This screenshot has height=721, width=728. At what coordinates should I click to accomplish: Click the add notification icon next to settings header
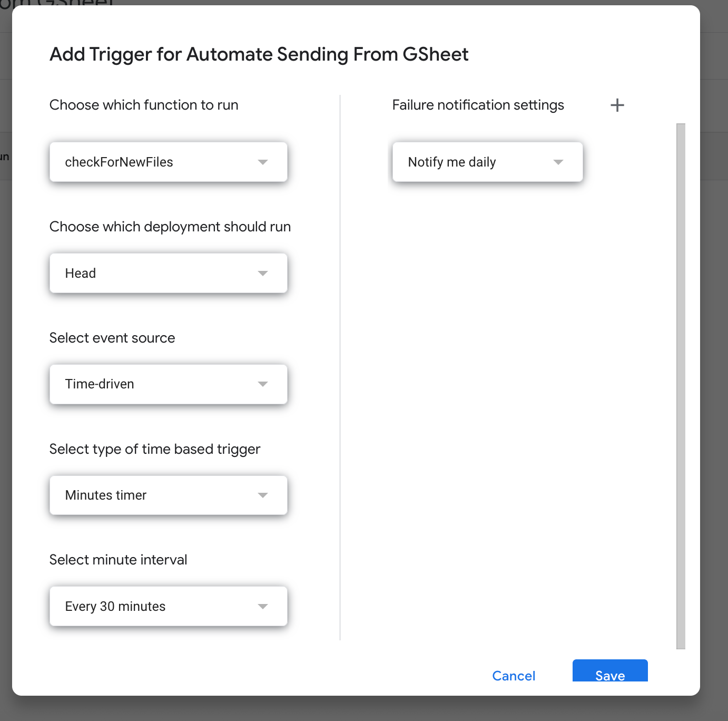tap(617, 105)
